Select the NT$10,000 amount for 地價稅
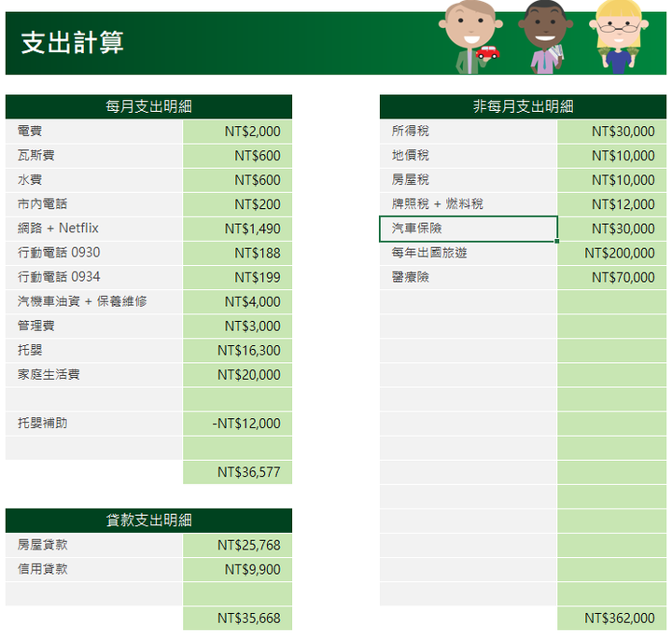This screenshot has width=672, height=640. click(612, 156)
